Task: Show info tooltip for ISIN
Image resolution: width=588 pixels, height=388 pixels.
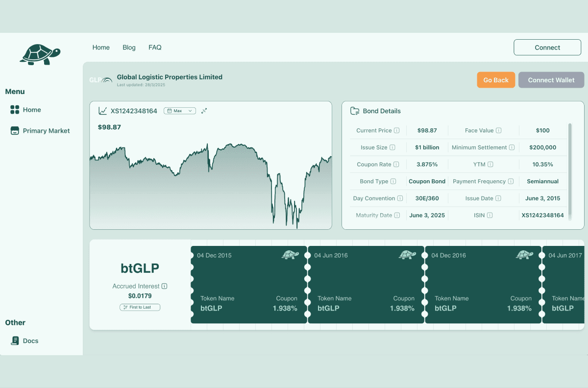Action: click(490, 215)
